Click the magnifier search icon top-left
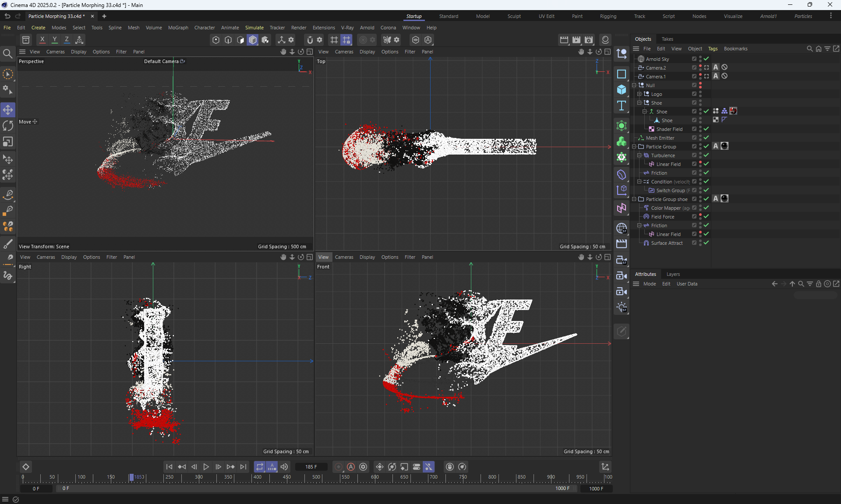Image resolution: width=841 pixels, height=504 pixels. tap(7, 53)
